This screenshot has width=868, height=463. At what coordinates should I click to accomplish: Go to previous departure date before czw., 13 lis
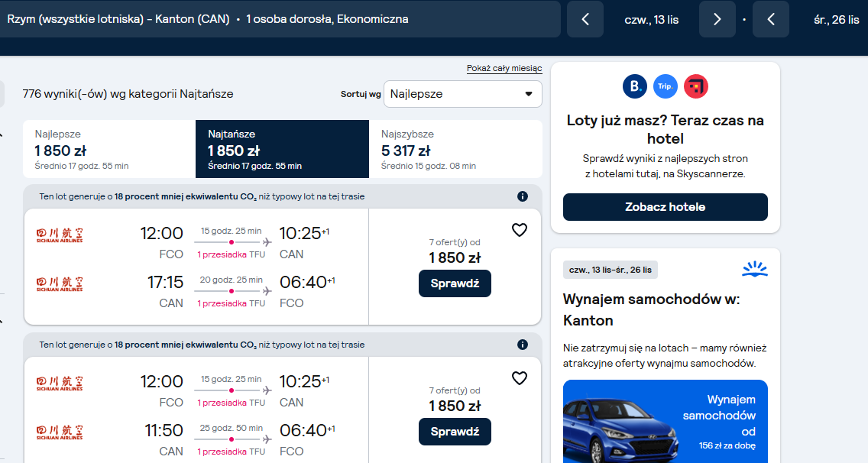(585, 19)
